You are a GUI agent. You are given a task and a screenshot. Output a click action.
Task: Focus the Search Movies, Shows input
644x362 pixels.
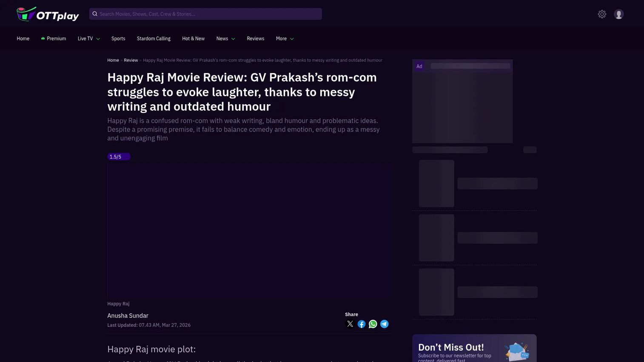(205, 14)
